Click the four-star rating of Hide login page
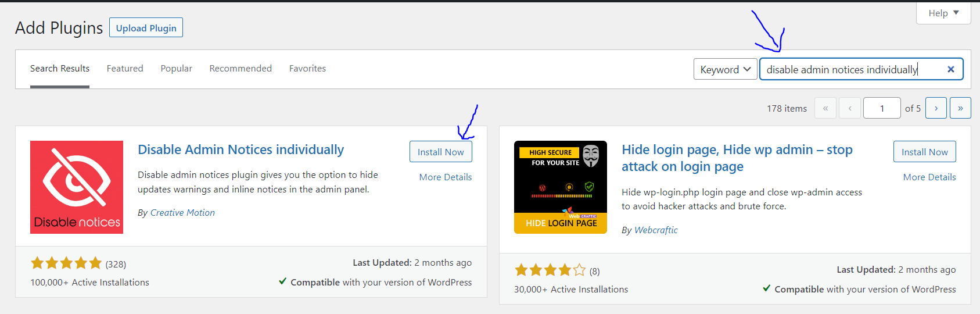 pos(550,270)
